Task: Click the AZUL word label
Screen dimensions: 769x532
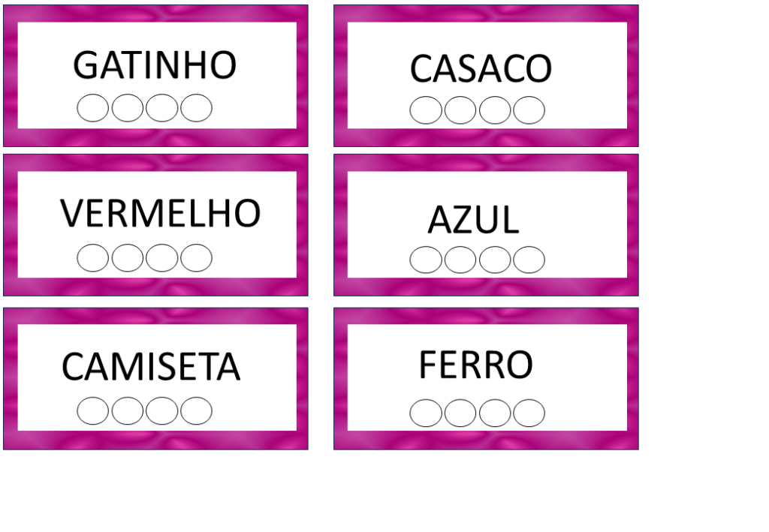Action: click(x=473, y=221)
